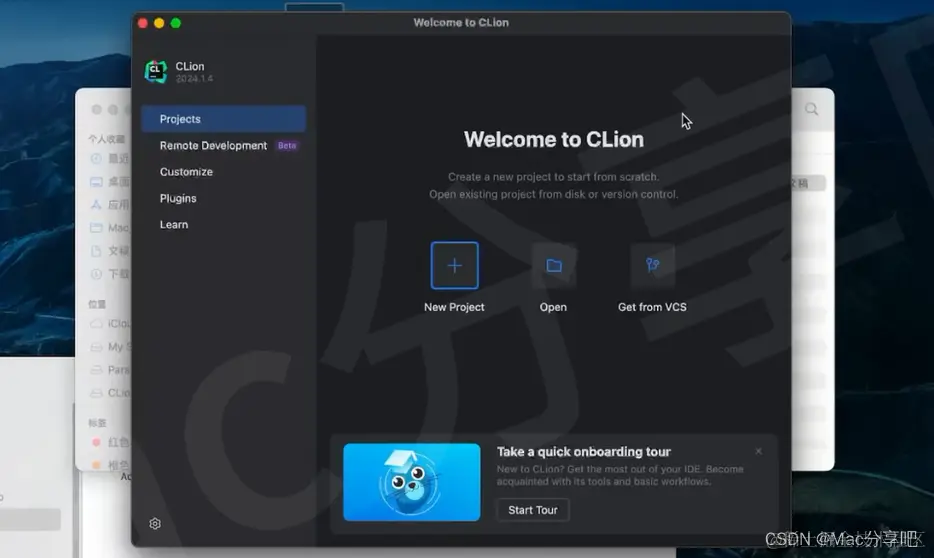Image resolution: width=934 pixels, height=558 pixels.
Task: Dismiss the onboarding tour banner
Action: (x=758, y=451)
